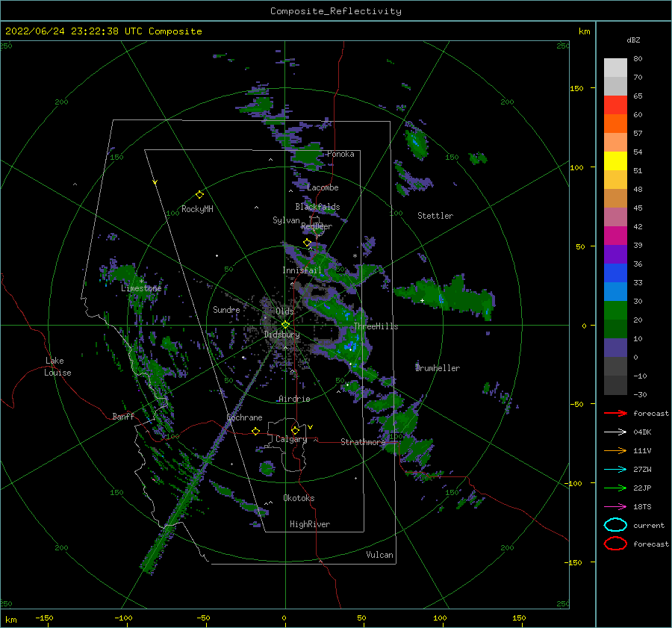The height and width of the screenshot is (628, 672).
Task: Click the Sundre city label
Action: [226, 309]
